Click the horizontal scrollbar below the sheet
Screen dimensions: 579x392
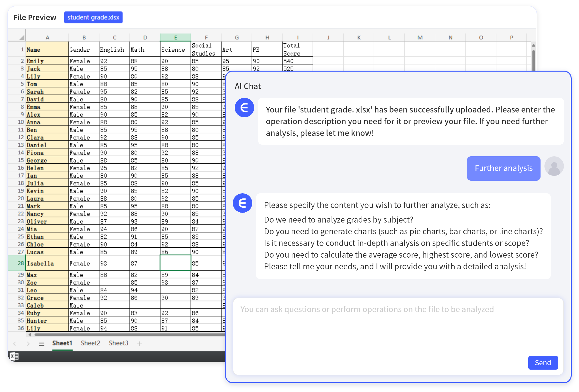pos(125,335)
